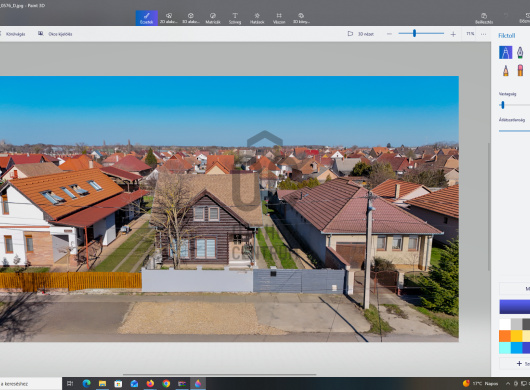This screenshot has height=390, width=530.
Task: Open File Explorer from the taskbar
Action: tap(102, 384)
